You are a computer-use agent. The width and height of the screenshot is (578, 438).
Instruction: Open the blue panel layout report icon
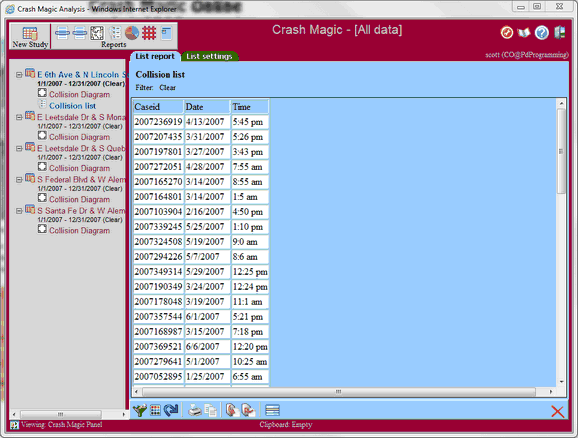point(166,33)
